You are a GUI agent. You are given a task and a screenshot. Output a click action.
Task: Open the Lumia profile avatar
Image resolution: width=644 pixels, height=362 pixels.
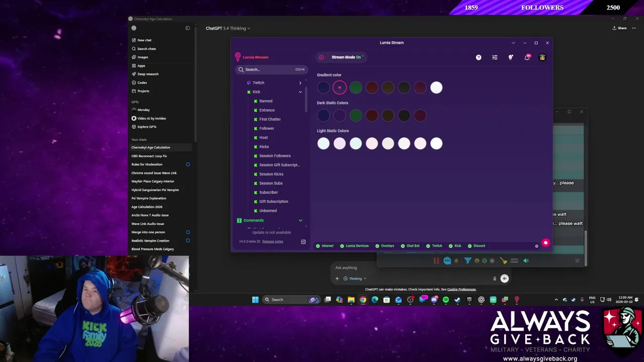click(x=542, y=57)
